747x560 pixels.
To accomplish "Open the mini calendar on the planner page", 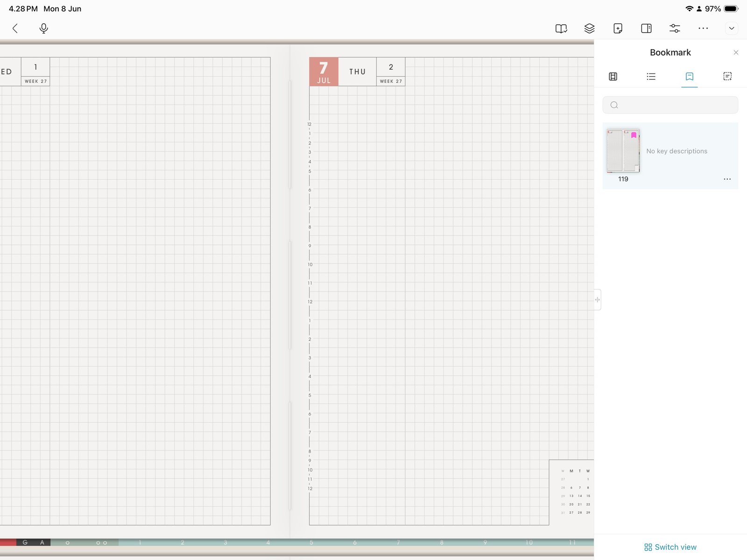I will 571,492.
